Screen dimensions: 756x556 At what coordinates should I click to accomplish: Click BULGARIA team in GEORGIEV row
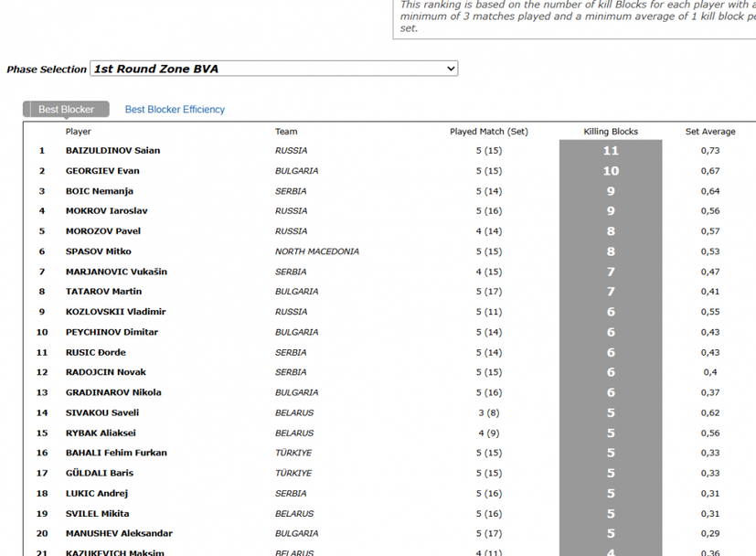(x=296, y=171)
